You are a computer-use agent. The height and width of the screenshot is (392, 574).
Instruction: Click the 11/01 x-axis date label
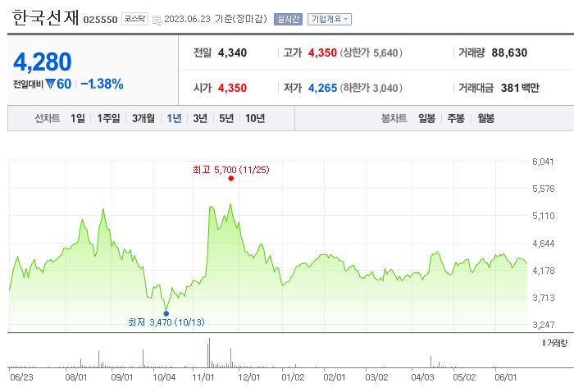[203, 377]
